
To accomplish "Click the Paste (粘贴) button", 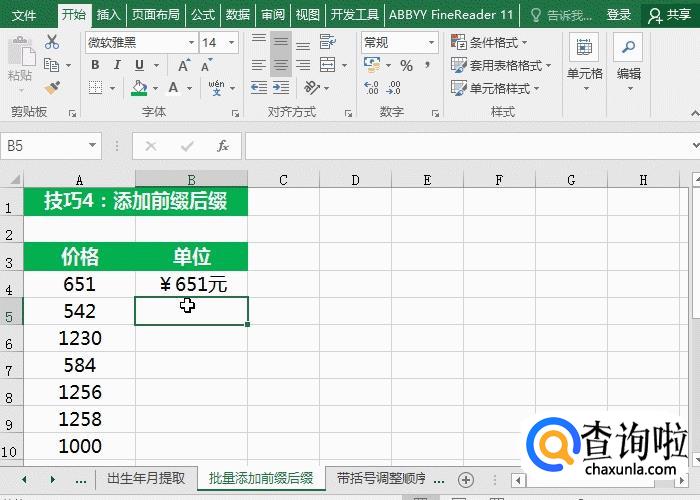I will click(21, 62).
